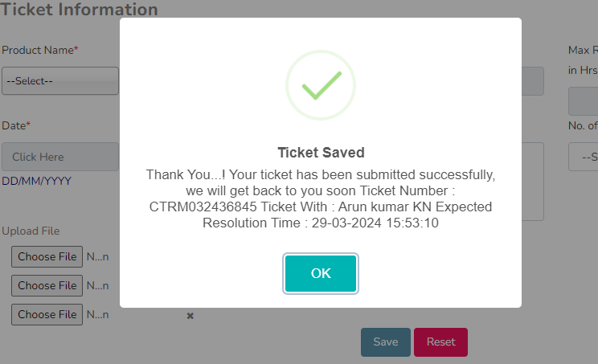
Task: Clear the form with the Reset button
Action: (x=441, y=342)
